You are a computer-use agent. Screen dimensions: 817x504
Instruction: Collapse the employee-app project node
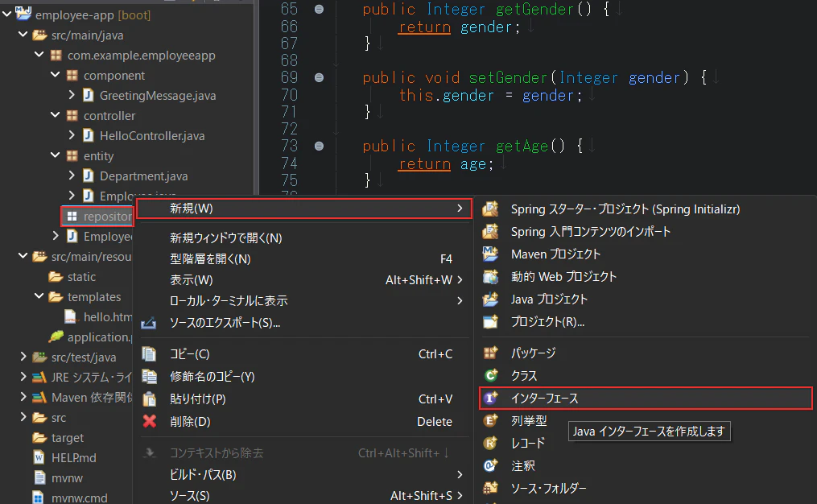[x=6, y=14]
